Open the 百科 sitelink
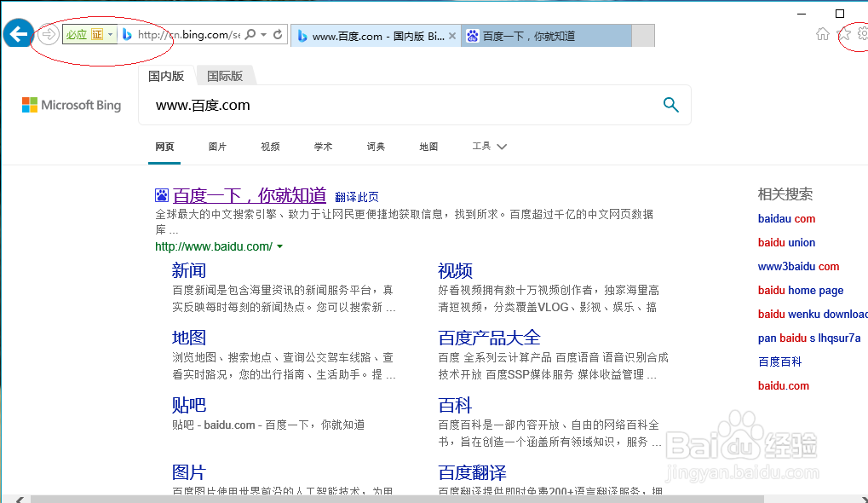The height and width of the screenshot is (503, 868). pyautogui.click(x=455, y=405)
